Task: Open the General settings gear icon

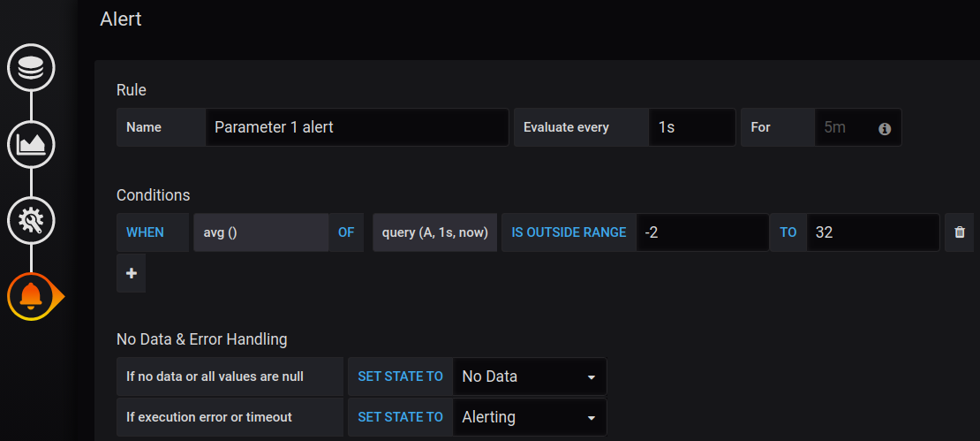Action: [31, 221]
